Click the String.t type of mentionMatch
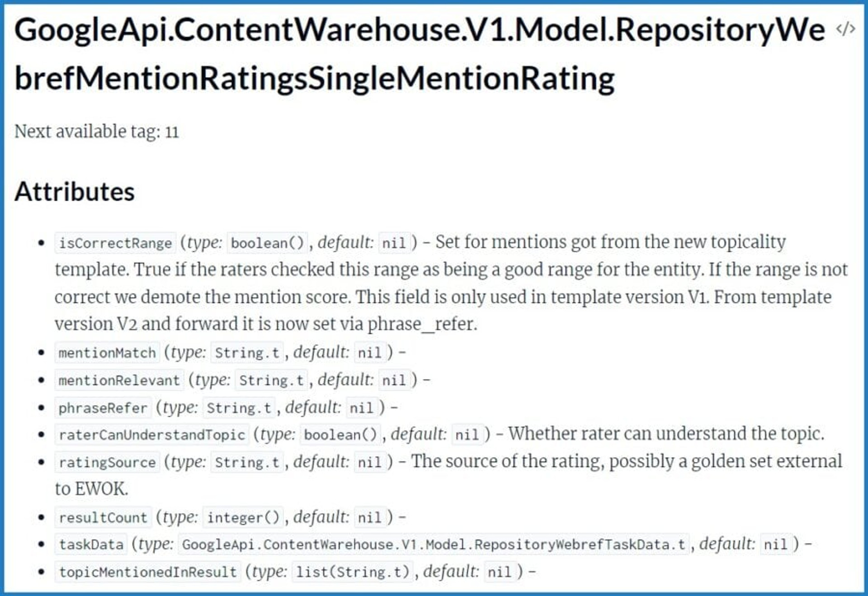This screenshot has height=596, width=868. click(247, 352)
